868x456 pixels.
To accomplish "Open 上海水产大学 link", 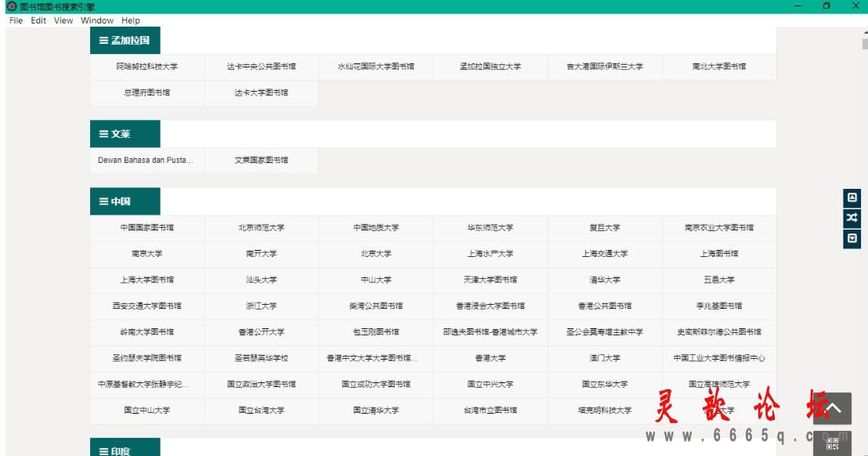I will click(490, 253).
